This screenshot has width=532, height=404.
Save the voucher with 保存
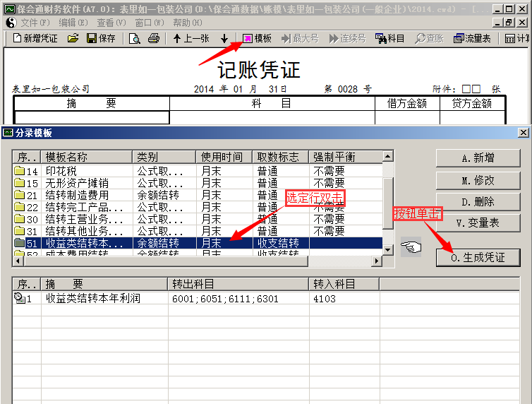[x=101, y=38]
